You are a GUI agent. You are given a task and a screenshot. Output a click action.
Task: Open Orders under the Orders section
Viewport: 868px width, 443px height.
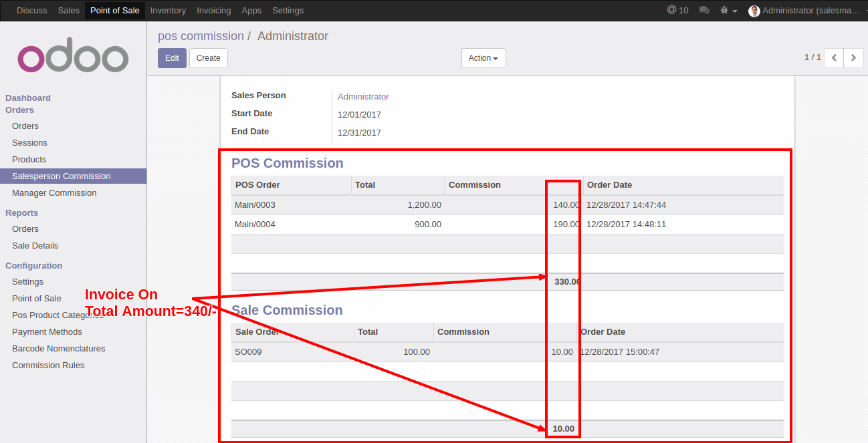pos(25,126)
